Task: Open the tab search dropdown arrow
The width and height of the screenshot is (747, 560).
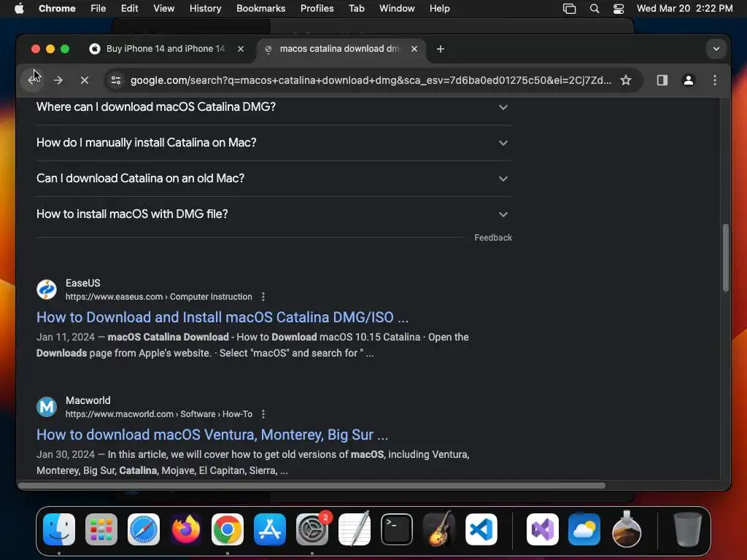Action: coord(716,49)
